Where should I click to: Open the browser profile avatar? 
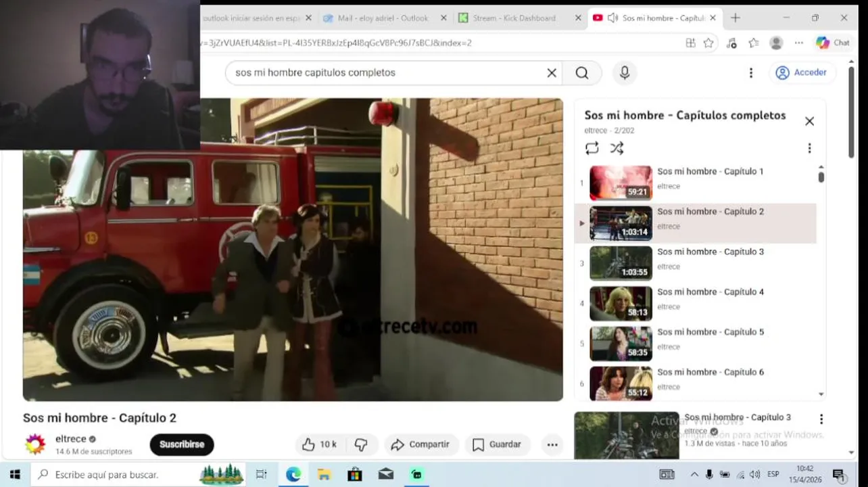pyautogui.click(x=776, y=43)
